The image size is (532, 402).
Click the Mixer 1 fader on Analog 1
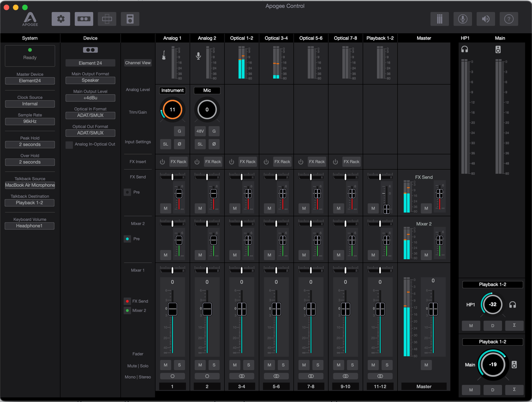click(x=172, y=309)
